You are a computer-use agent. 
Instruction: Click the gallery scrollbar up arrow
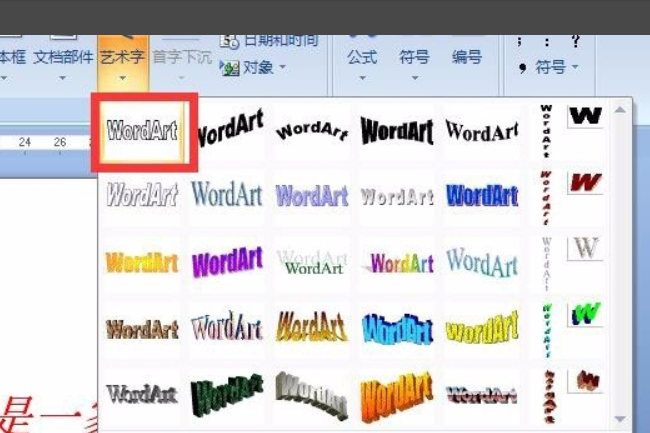[x=620, y=110]
